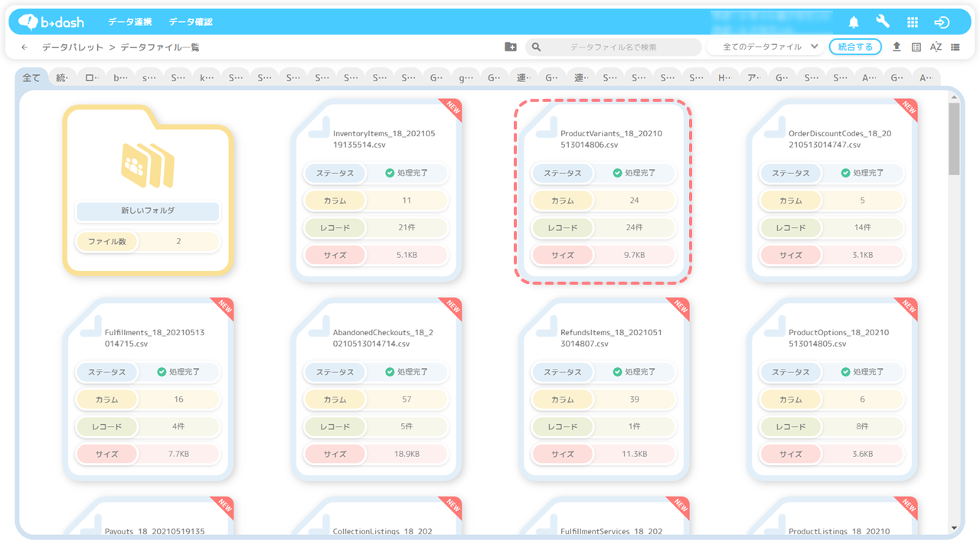This screenshot has width=980, height=551.
Task: Click データファイル一覧 breadcrumb
Action: pos(160,47)
